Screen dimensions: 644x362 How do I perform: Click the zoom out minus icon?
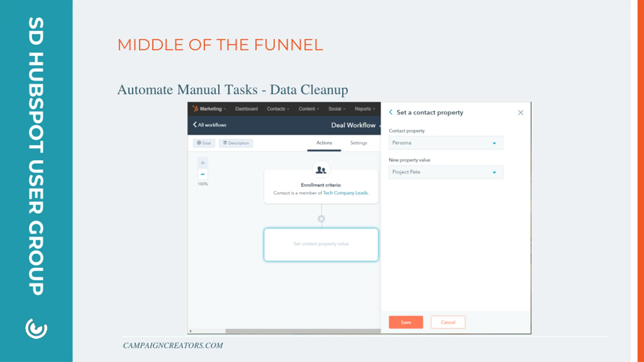203,174
